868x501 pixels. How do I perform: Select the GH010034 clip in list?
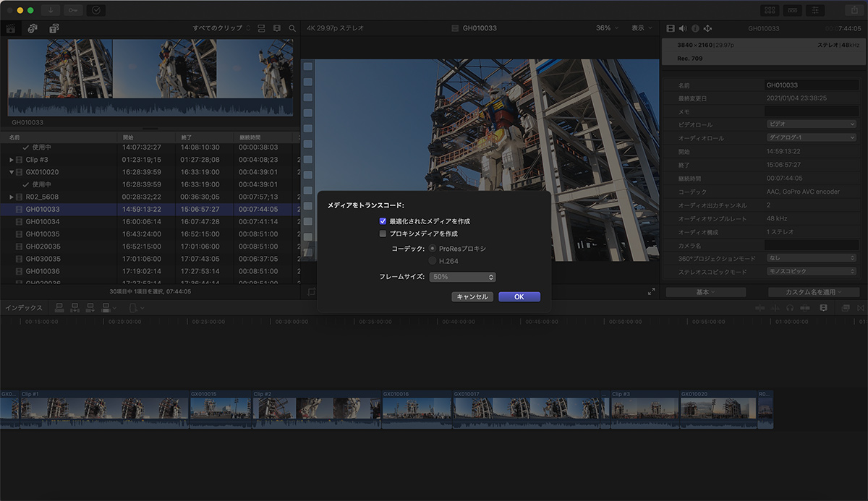click(x=42, y=222)
